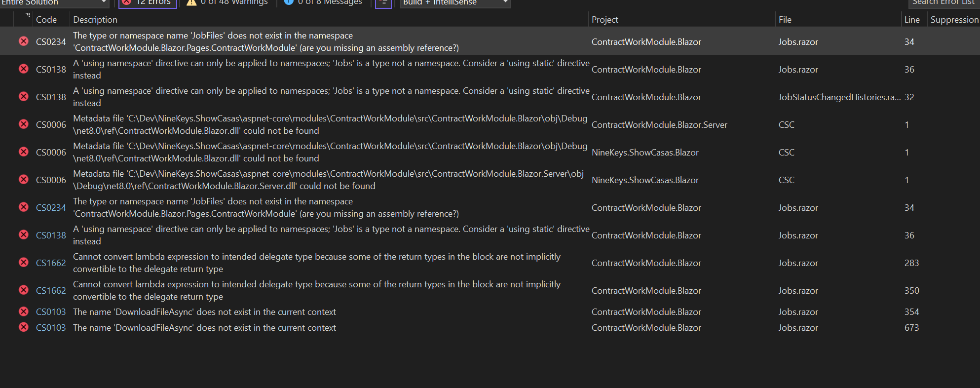Sort errors by the Code column header
Viewport: 980px width, 388px height.
point(46,20)
